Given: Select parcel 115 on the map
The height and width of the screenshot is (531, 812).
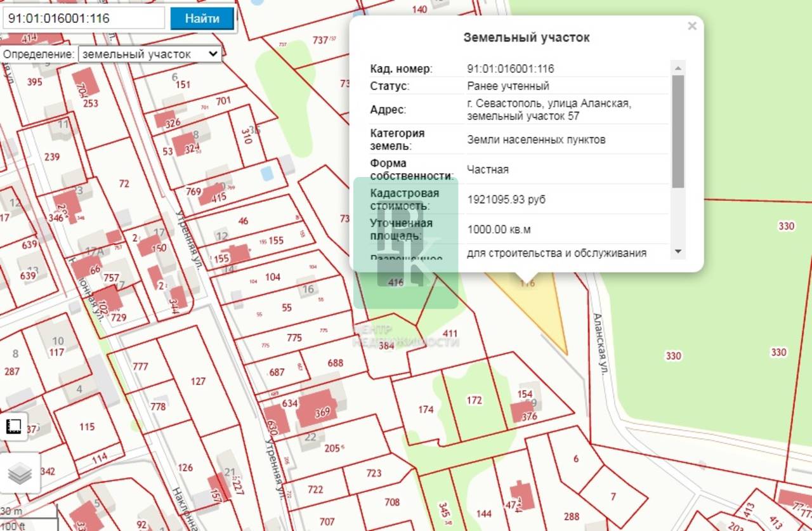Looking at the screenshot, I should coord(87,427).
